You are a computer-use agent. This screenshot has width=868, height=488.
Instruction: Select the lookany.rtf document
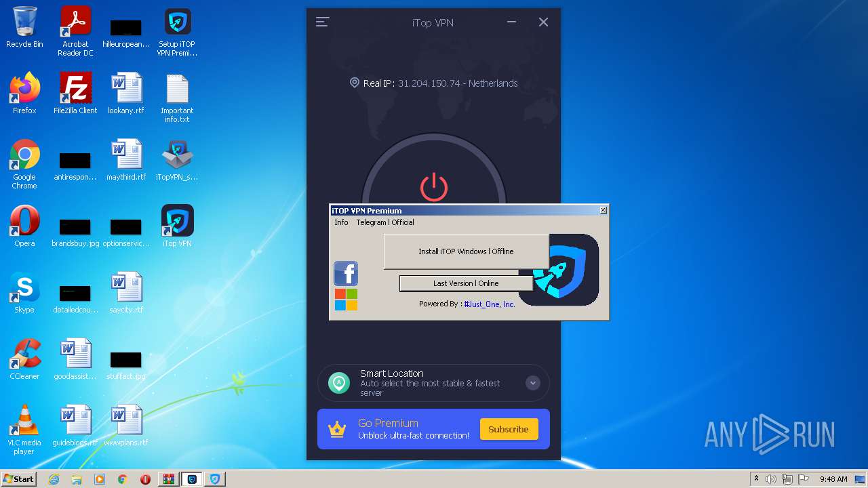click(x=126, y=94)
